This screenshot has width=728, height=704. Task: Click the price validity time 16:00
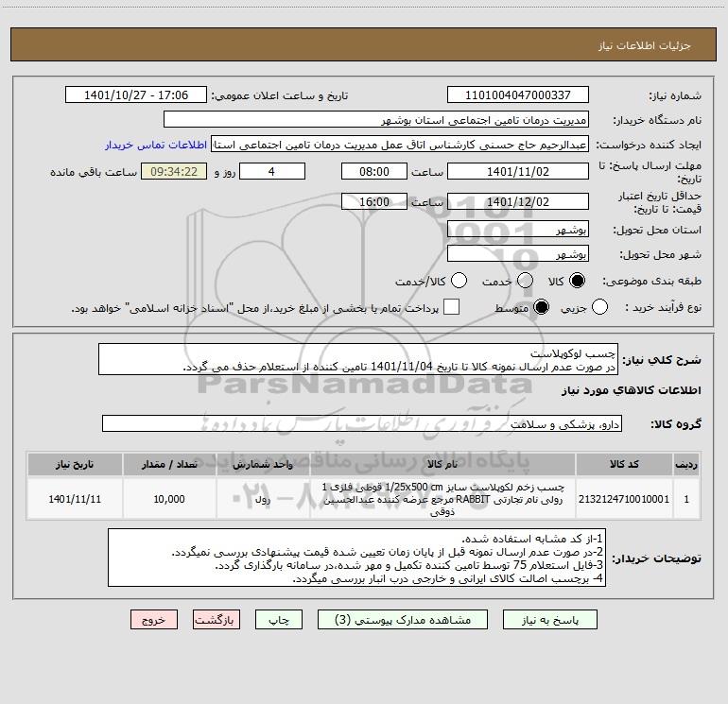click(374, 202)
